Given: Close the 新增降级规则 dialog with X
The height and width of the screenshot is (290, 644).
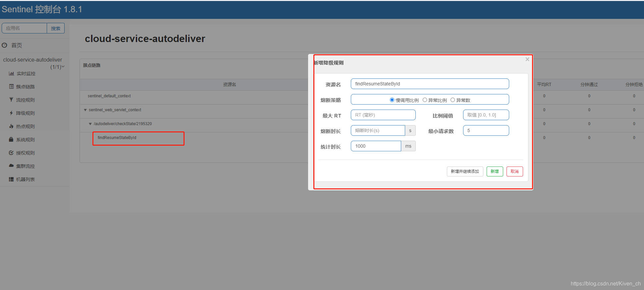Looking at the screenshot, I should coord(527,59).
